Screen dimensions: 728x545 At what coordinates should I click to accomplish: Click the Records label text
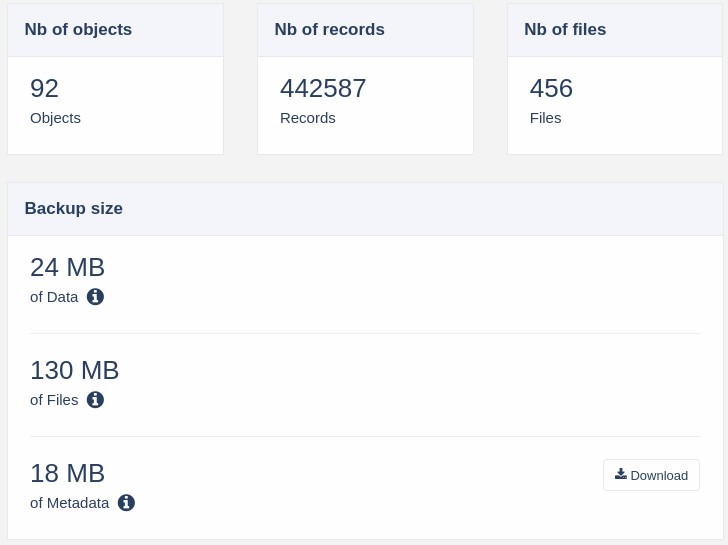point(308,118)
